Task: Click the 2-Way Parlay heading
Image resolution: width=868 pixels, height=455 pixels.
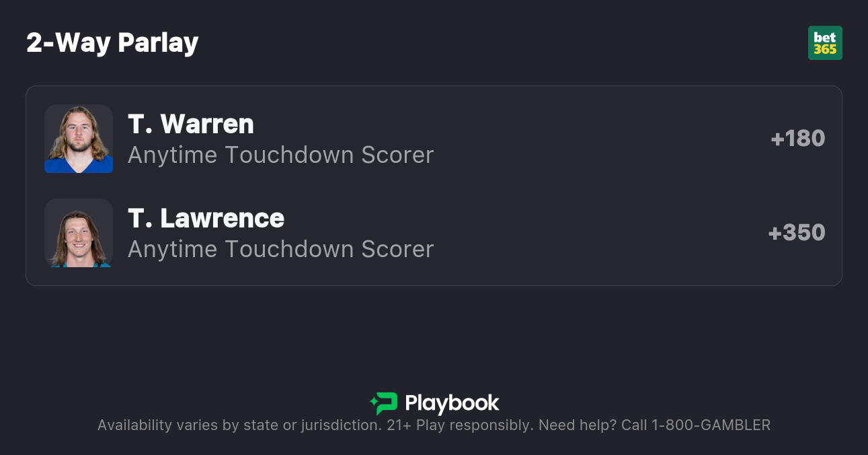Action: pyautogui.click(x=112, y=42)
